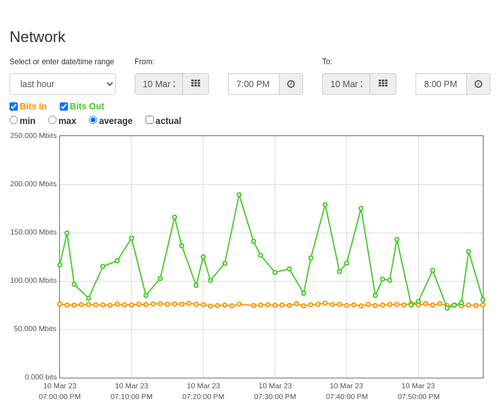
Task: Click the '07:30:00 PM' time axis label
Action: [x=275, y=397]
